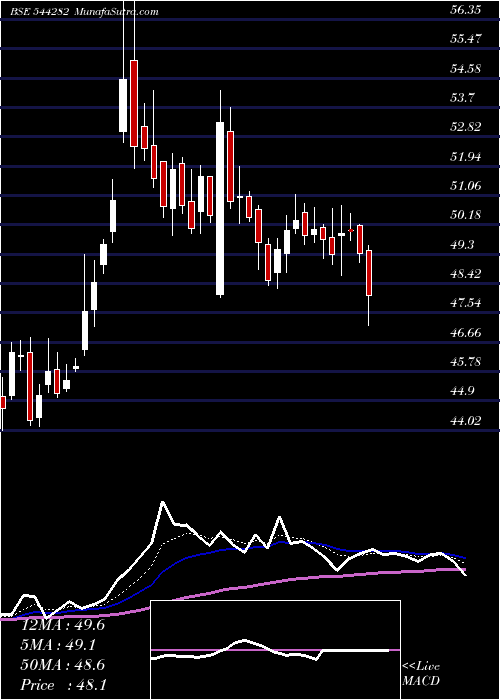Click the 12MA : 49.6 readout
Viewport: 500px width, 700px height.
pyautogui.click(x=63, y=625)
